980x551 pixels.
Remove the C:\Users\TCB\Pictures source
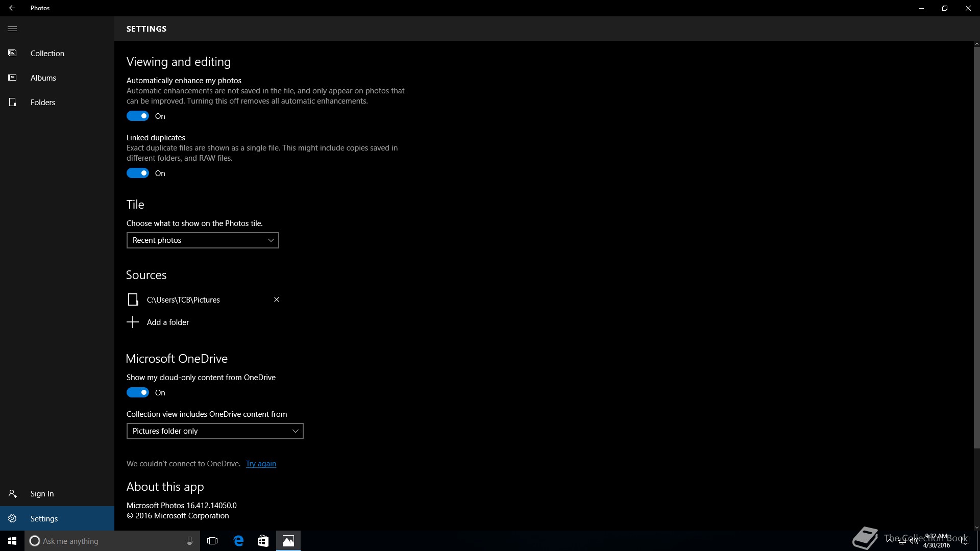(x=277, y=299)
